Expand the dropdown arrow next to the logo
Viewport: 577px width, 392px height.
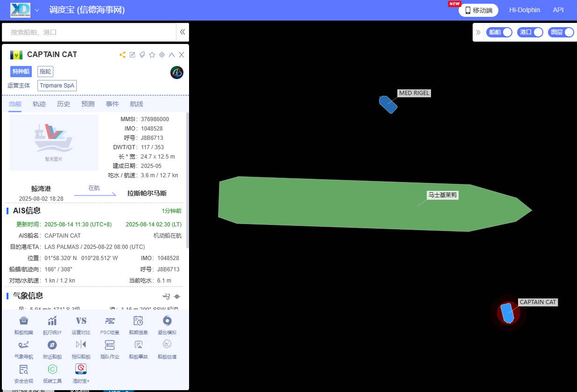37,10
